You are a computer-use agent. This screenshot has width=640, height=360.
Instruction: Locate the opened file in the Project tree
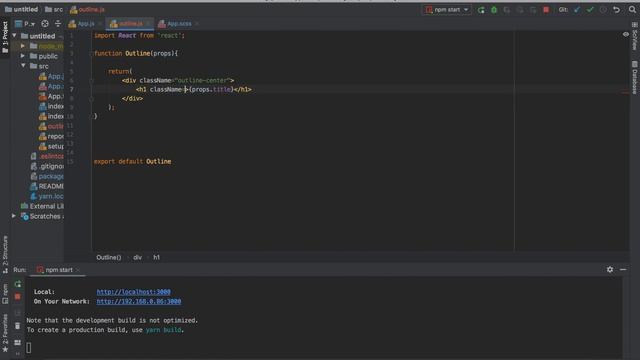[x=45, y=24]
